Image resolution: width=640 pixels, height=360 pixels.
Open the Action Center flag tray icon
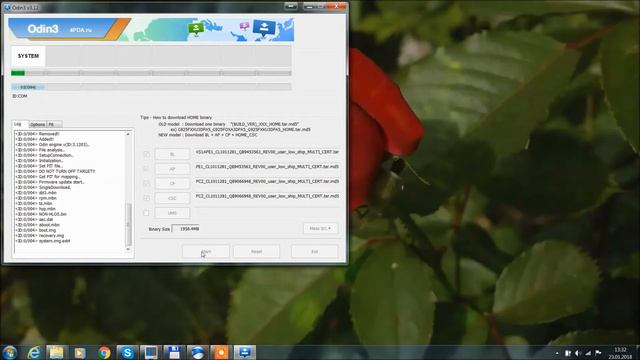tap(598, 353)
